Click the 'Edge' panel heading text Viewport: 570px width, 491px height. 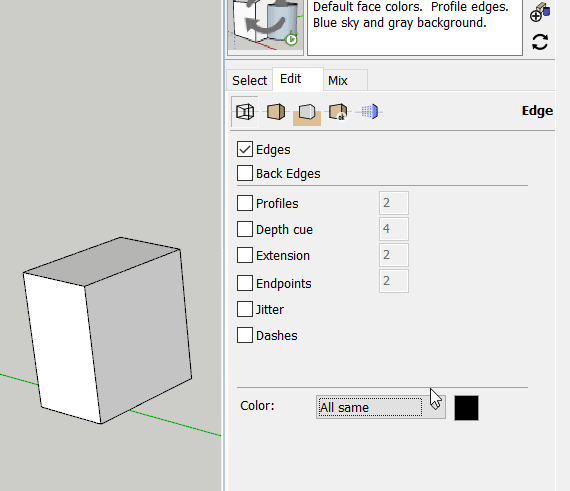point(537,111)
